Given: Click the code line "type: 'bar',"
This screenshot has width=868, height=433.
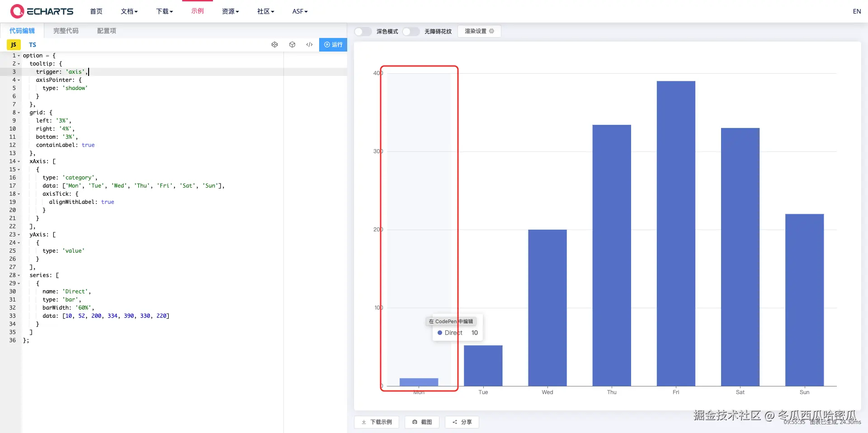Looking at the screenshot, I should [x=62, y=300].
